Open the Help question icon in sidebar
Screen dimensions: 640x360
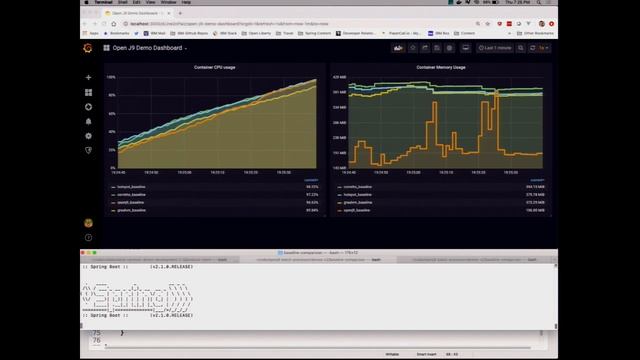point(88,238)
